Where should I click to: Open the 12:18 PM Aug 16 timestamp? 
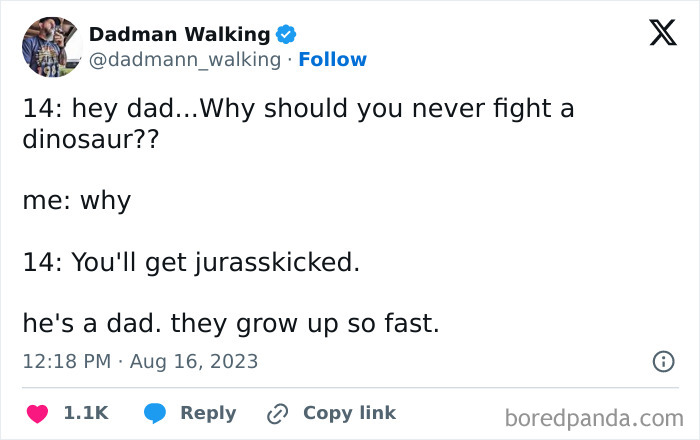click(140, 361)
